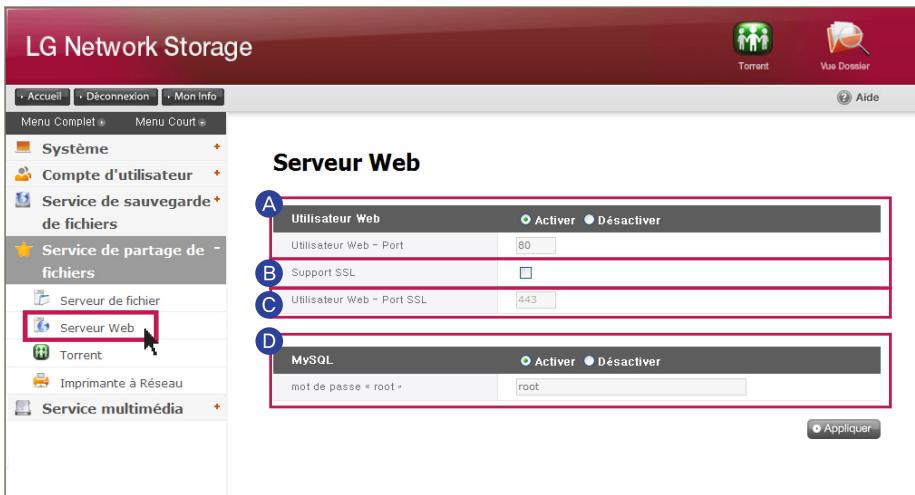Open the Système section label
Screen dimensions: 915x495
coord(75,149)
